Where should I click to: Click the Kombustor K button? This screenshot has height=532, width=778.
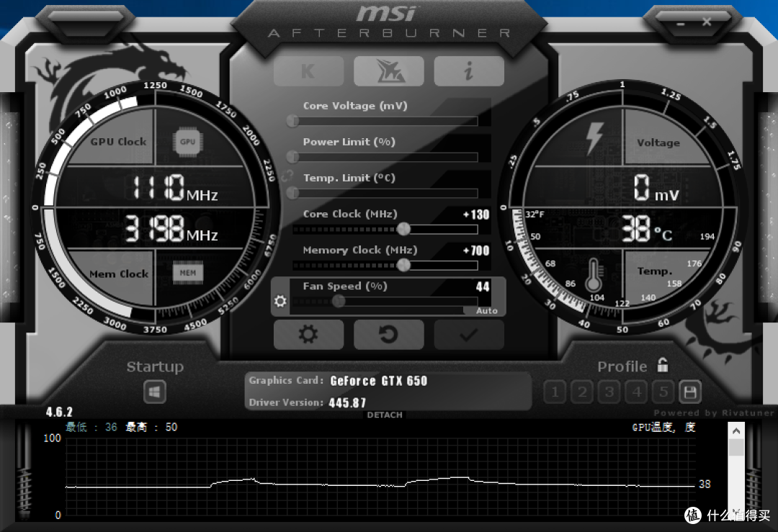coord(308,71)
